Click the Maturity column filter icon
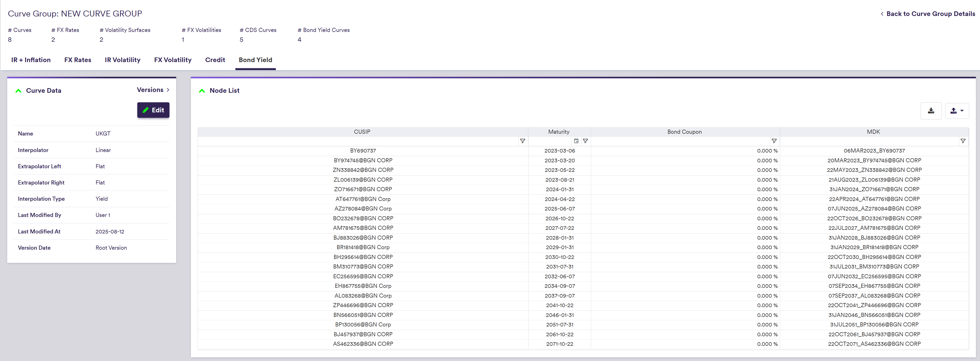Image resolution: width=980 pixels, height=361 pixels. [585, 141]
